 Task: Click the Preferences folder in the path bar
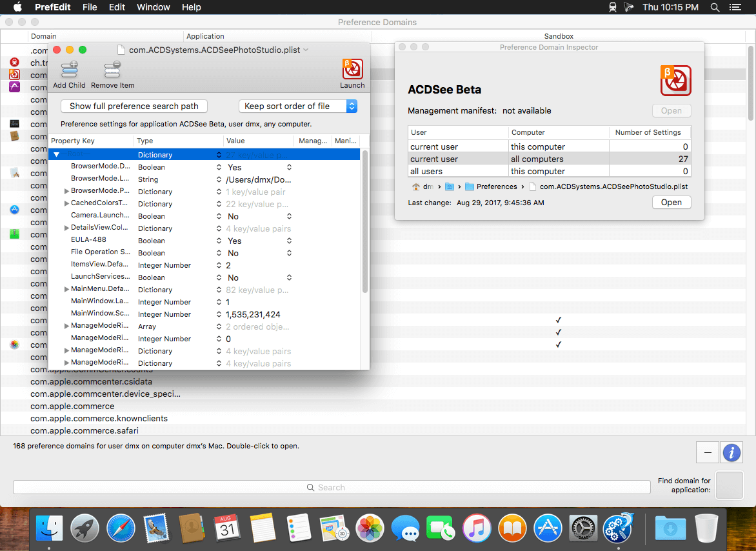[490, 186]
